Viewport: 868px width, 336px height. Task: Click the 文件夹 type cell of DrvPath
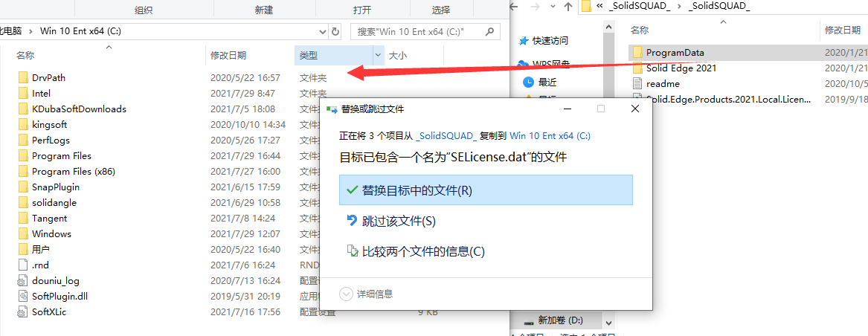[x=313, y=78]
